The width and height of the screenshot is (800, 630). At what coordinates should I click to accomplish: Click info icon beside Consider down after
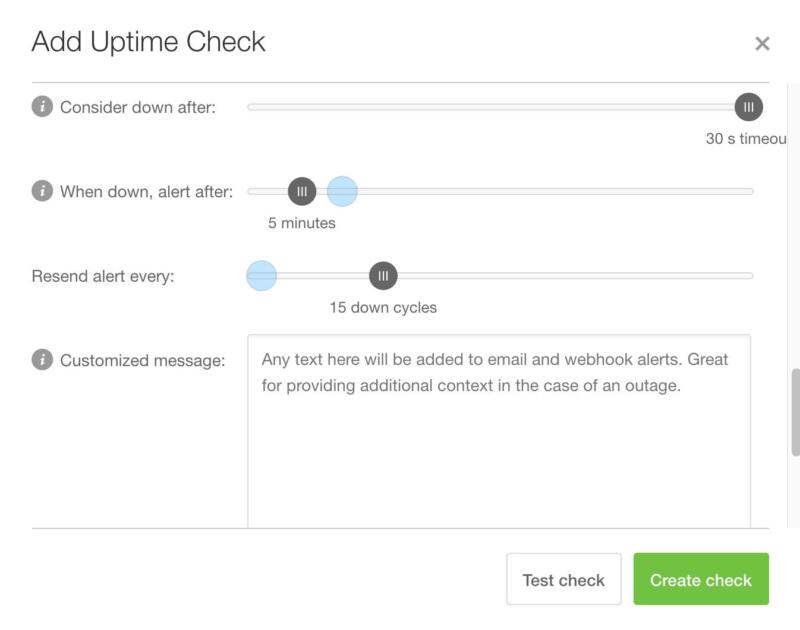pos(42,106)
